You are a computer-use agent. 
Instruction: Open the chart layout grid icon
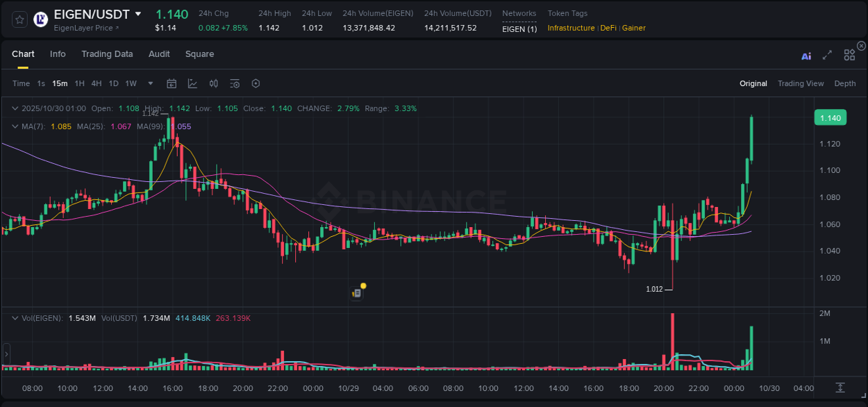click(x=849, y=55)
